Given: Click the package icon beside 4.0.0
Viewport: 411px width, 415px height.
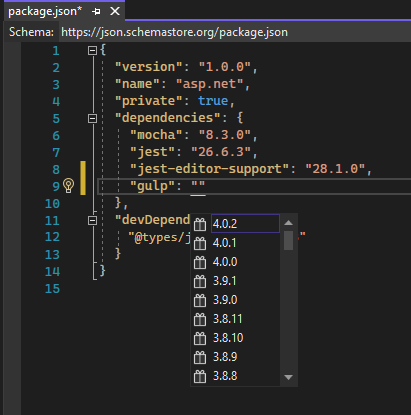Looking at the screenshot, I should 200,262.
